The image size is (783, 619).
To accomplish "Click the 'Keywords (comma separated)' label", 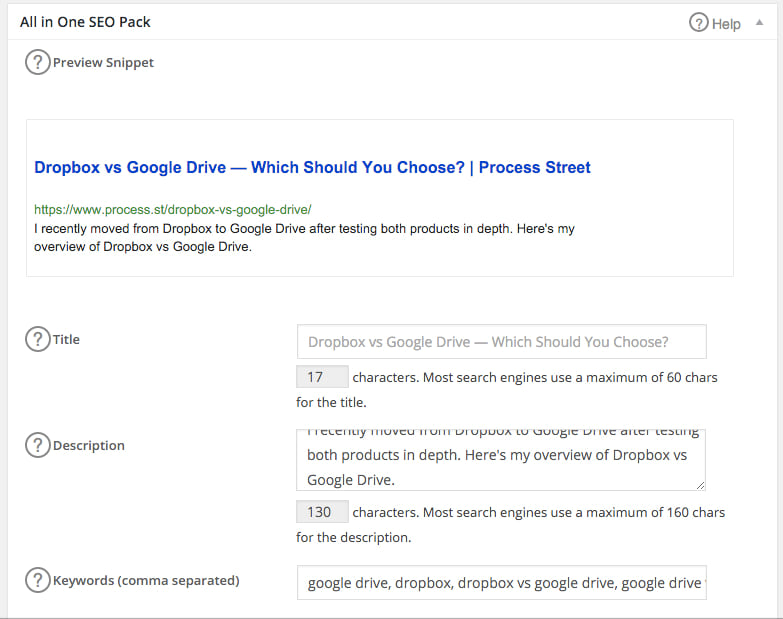I will pos(146,581).
